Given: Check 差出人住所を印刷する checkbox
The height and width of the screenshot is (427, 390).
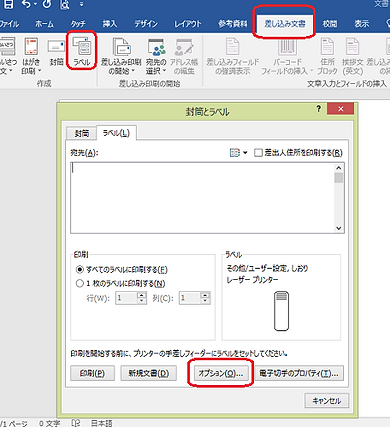Looking at the screenshot, I should point(258,153).
